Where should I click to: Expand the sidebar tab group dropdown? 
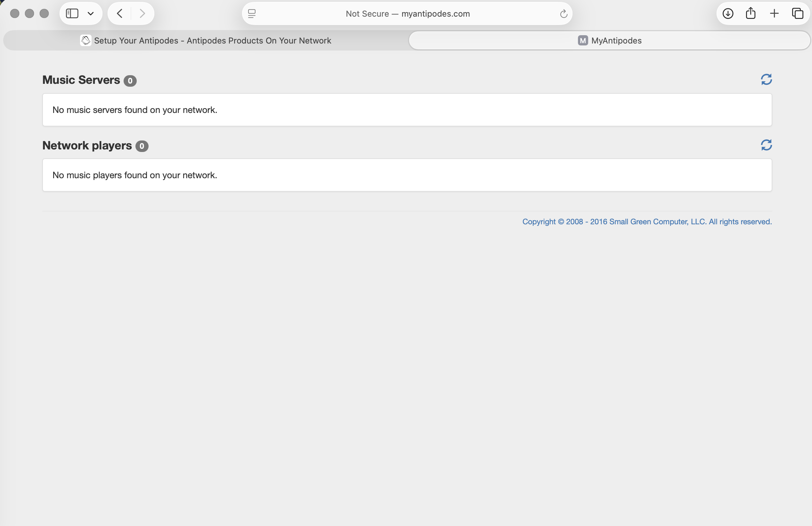(90, 14)
